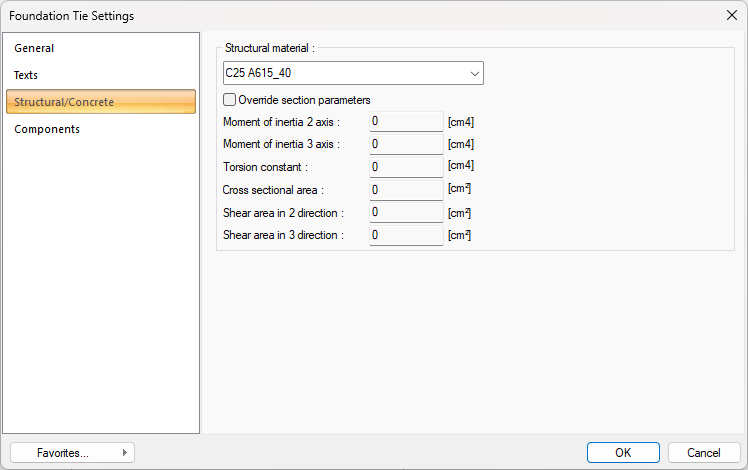The image size is (748, 470).
Task: Select the Shear area in 2 direction field
Action: click(x=405, y=212)
